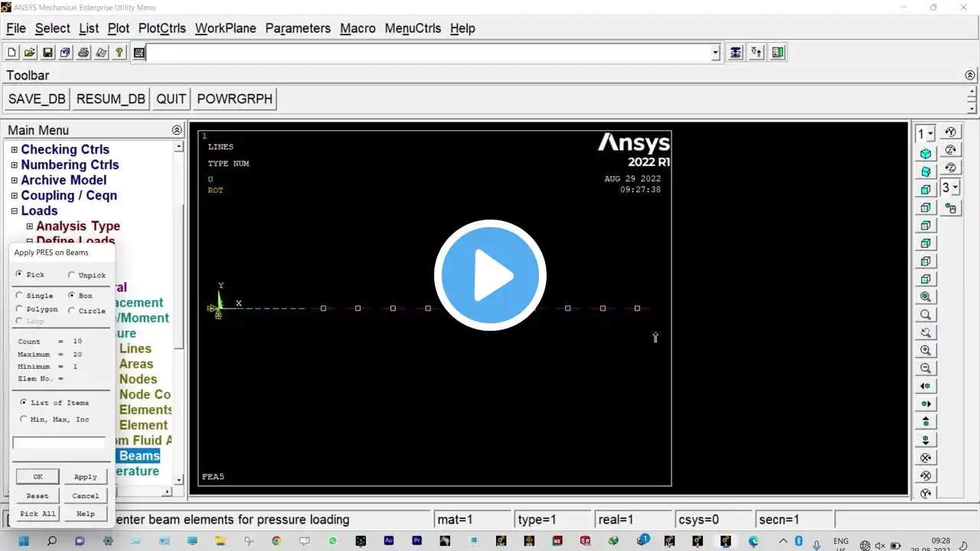Click the Pan Model Left arrow icon
The width and height of the screenshot is (980, 551).
point(926,386)
